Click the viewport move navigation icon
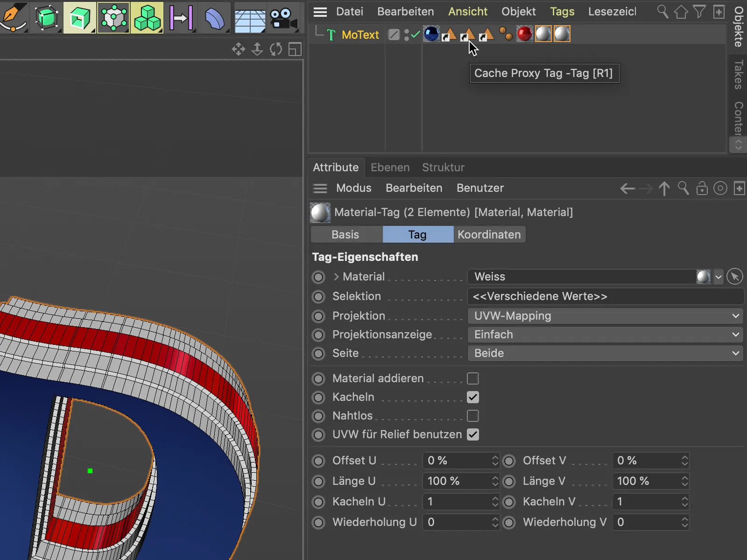 pyautogui.click(x=239, y=49)
